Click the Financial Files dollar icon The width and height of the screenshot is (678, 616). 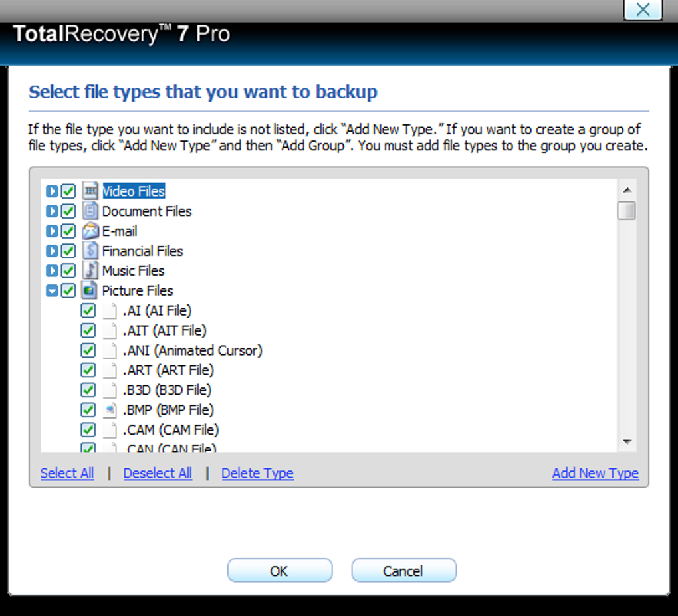click(90, 251)
